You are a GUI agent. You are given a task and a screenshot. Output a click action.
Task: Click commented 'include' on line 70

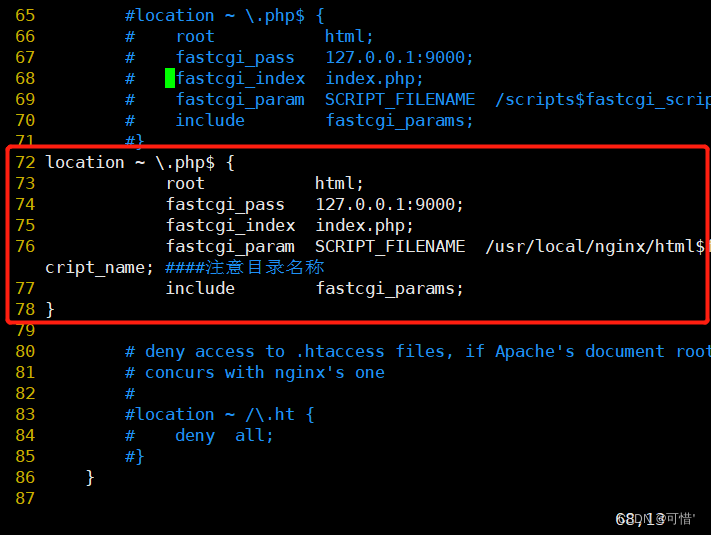[x=210, y=121]
